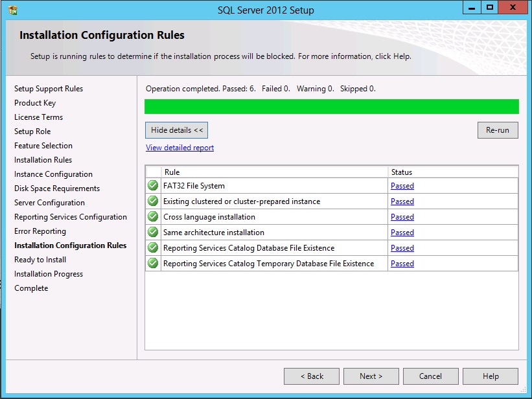Image resolution: width=532 pixels, height=399 pixels.
Task: Open Passed status for Same architecture installation
Action: tap(402, 233)
